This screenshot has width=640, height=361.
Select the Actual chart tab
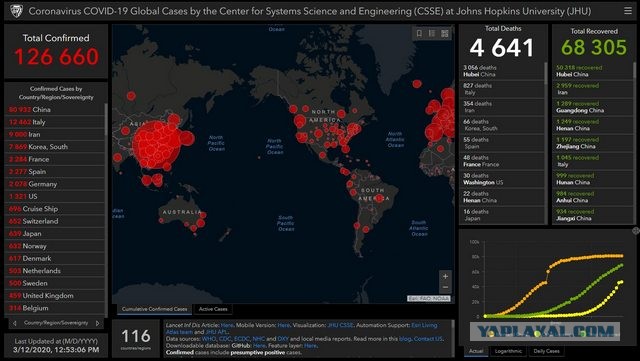click(x=476, y=351)
